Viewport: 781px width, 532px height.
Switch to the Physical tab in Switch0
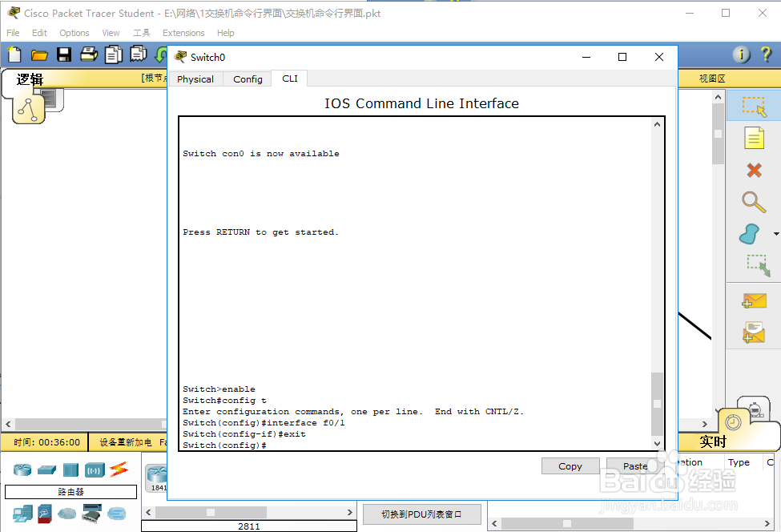(195, 79)
